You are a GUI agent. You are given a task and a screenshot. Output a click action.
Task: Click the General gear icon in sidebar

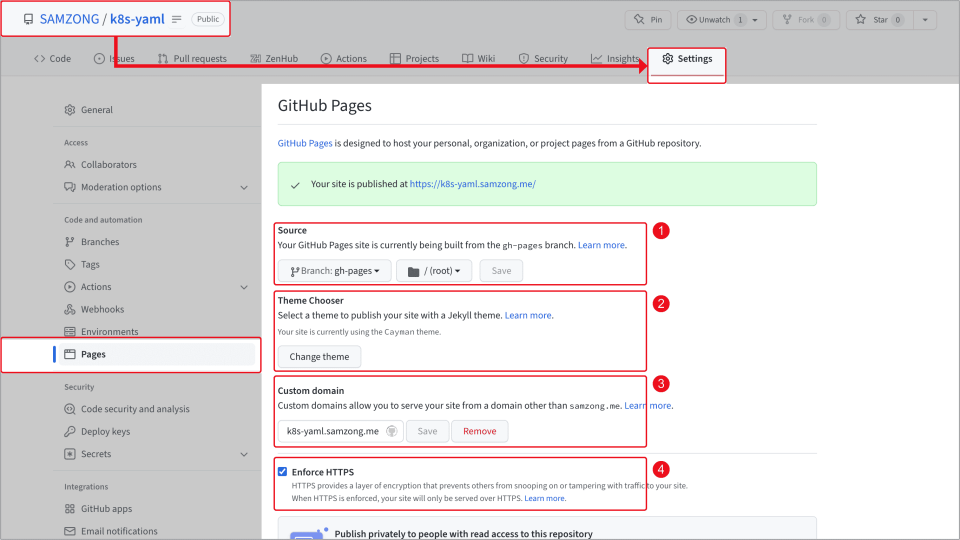[x=70, y=110]
